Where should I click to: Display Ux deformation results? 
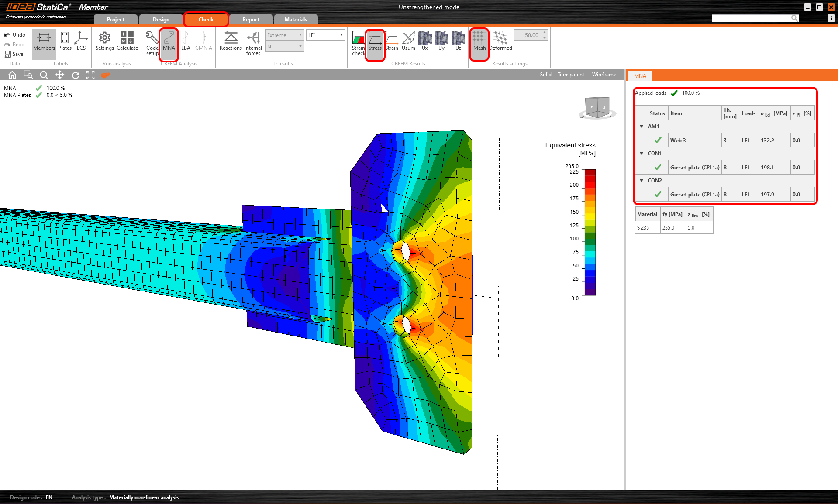click(424, 41)
